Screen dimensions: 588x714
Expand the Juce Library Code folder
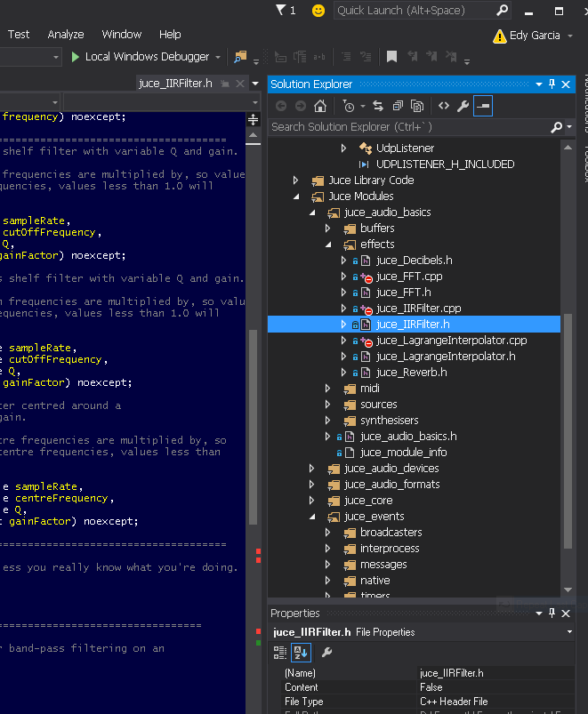pyautogui.click(x=295, y=181)
